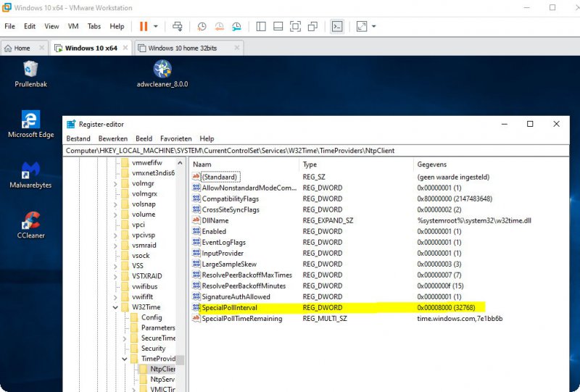Open the power options dropdown arrow

pos(156,26)
